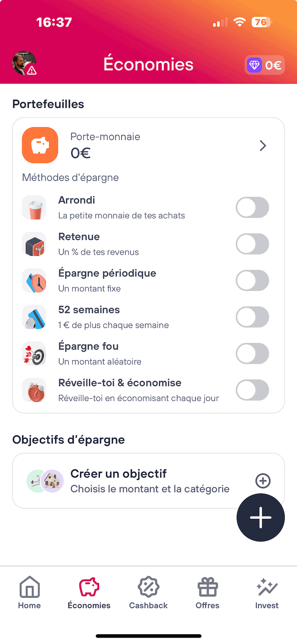Tap the safe icon beside Retenue

pos(34,244)
